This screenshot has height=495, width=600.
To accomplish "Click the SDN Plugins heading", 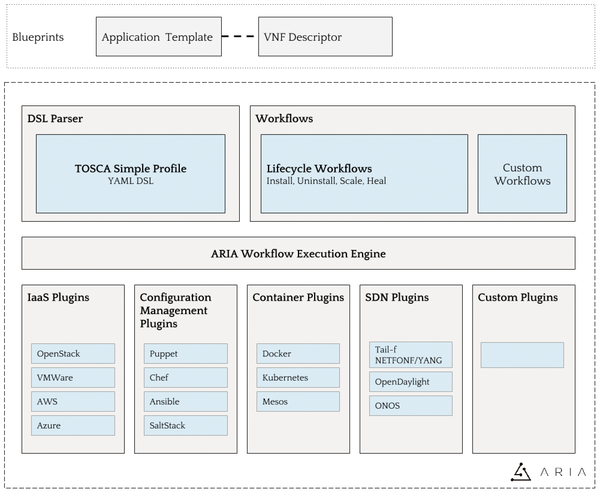I will 397,297.
